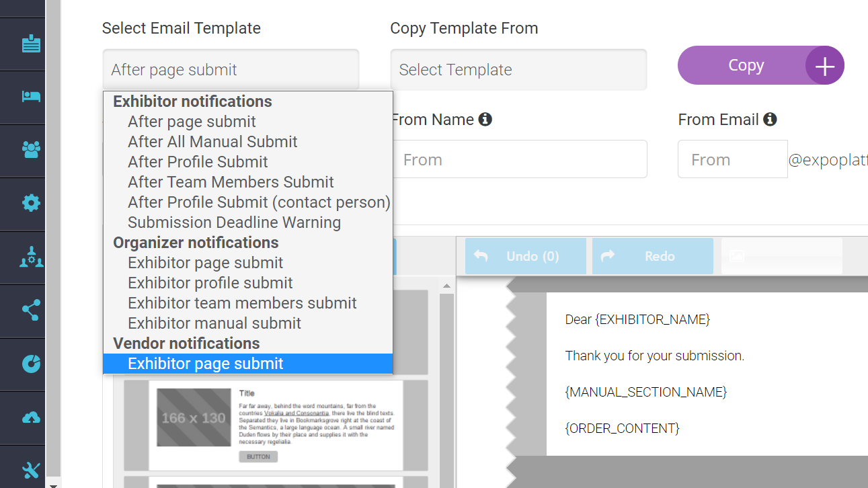Click the Undo (0) button
Screen dimensions: 868x488
pos(525,256)
